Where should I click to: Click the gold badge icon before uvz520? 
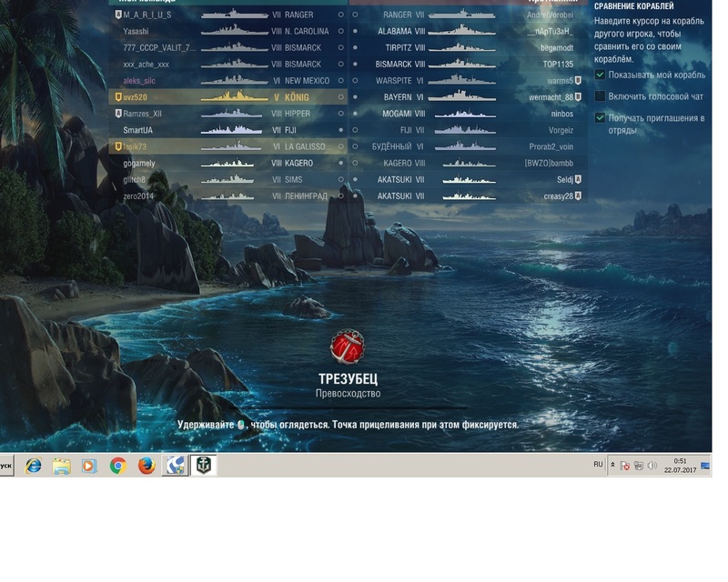click(x=118, y=97)
